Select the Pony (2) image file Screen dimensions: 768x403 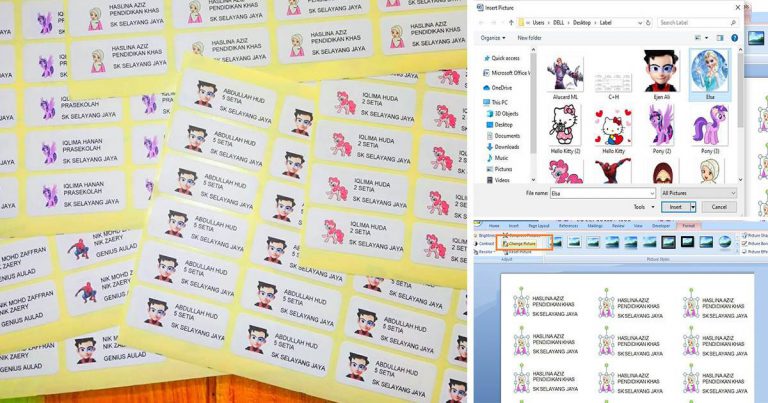point(661,130)
